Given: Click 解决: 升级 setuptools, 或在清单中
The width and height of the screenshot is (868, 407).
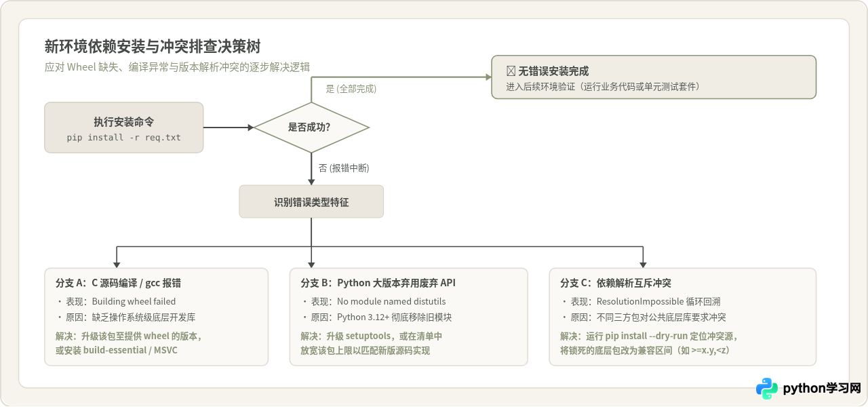Looking at the screenshot, I should [x=372, y=335].
